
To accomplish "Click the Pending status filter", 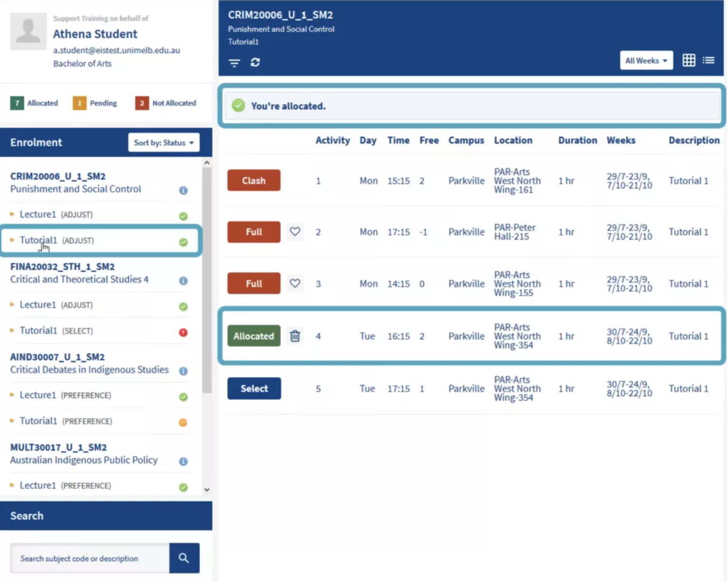I will [x=95, y=103].
